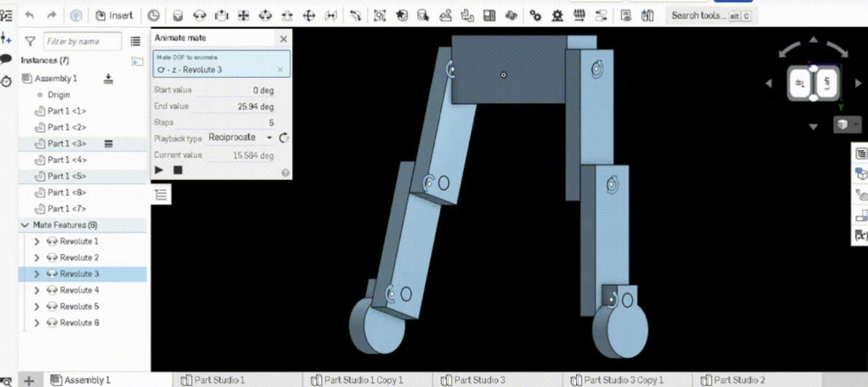868x387 pixels.
Task: Select Part 1 <4> instance
Action: (66, 160)
